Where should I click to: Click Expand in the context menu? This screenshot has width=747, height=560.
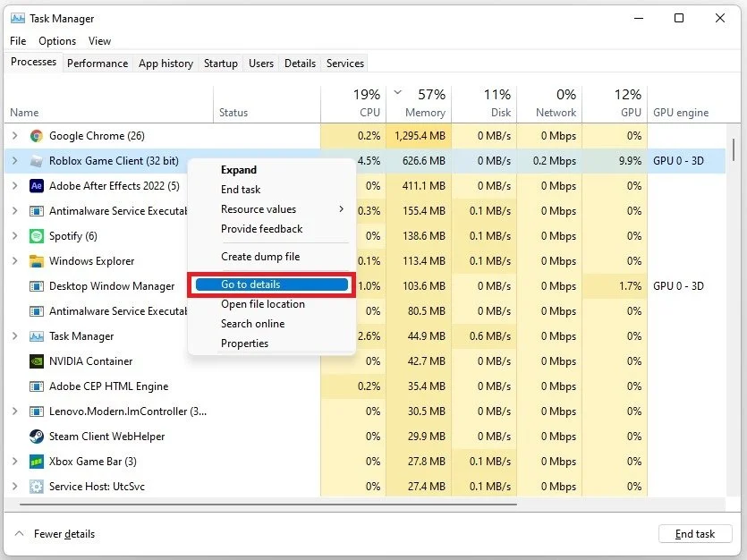pyautogui.click(x=272, y=170)
